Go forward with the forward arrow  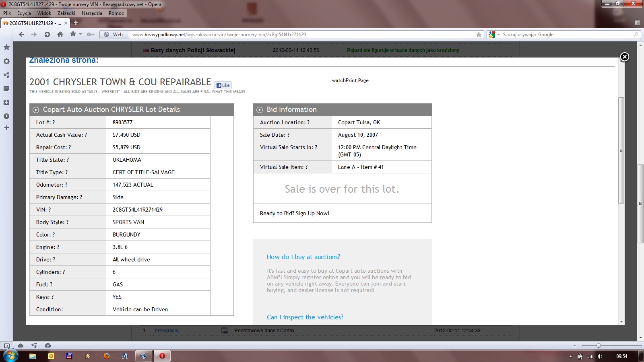coord(34,35)
